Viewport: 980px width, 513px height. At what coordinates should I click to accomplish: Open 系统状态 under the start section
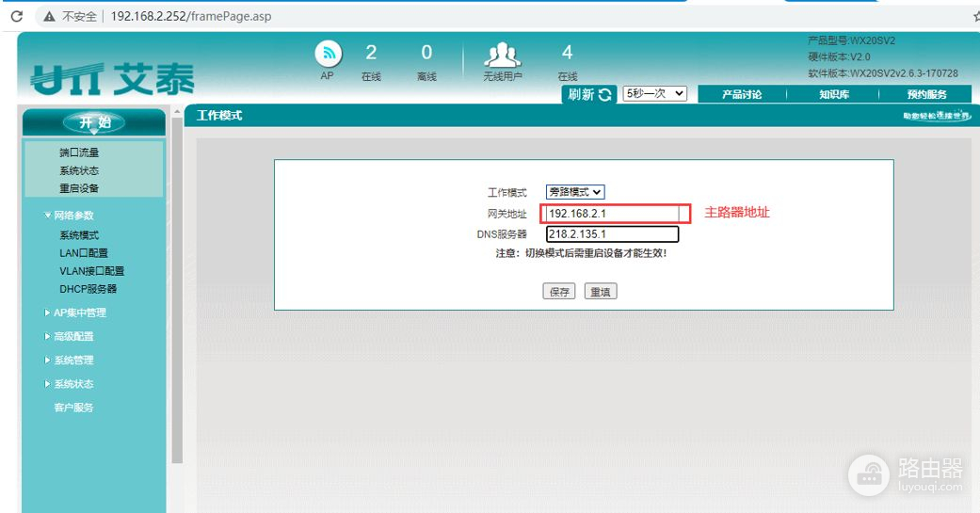pyautogui.click(x=79, y=170)
